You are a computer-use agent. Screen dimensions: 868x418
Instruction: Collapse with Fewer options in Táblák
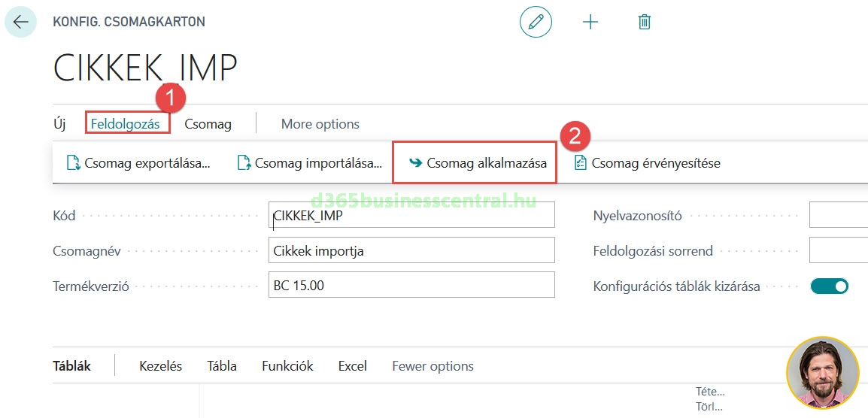click(432, 366)
